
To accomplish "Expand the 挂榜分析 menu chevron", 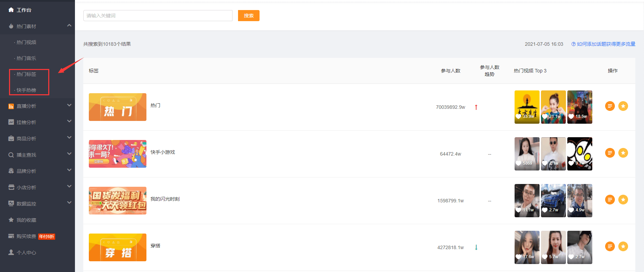I will [x=69, y=121].
